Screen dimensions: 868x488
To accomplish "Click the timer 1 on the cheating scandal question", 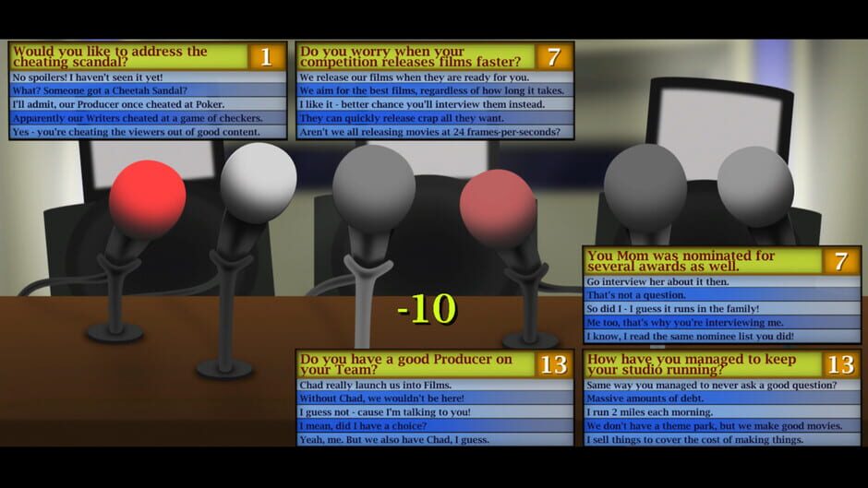I will click(267, 56).
